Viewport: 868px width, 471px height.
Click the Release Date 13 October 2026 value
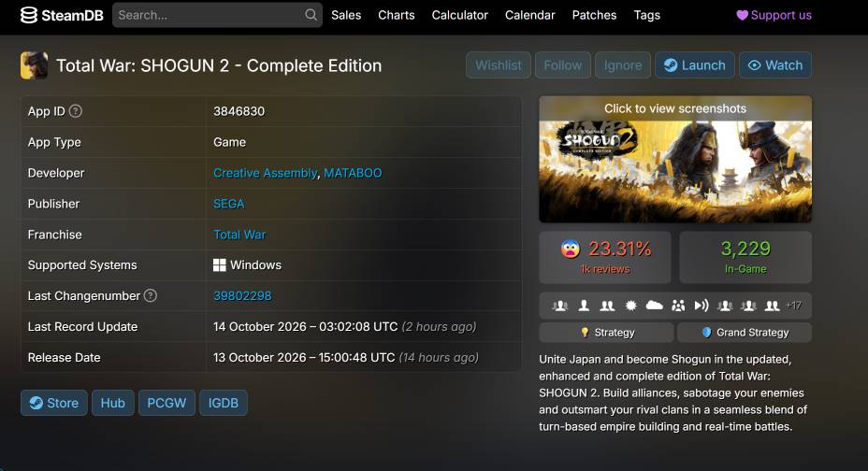[304, 358]
